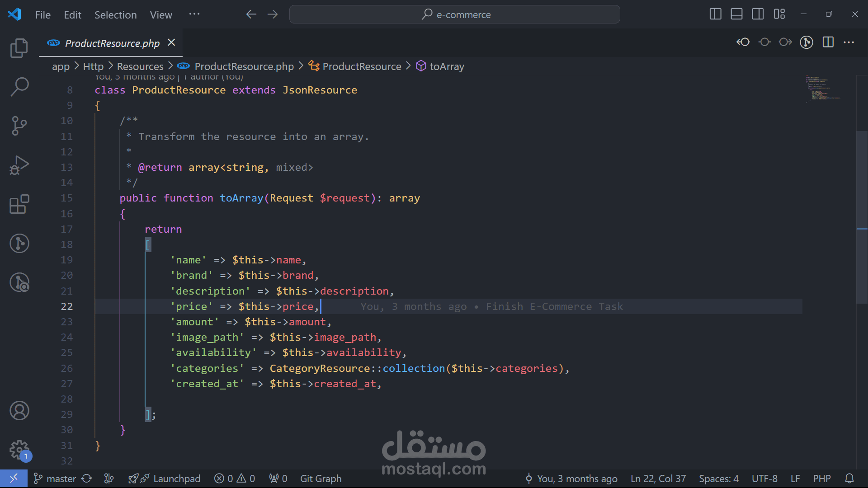868x488 pixels.
Task: Open the Explorer view in activity bar
Action: tap(19, 48)
